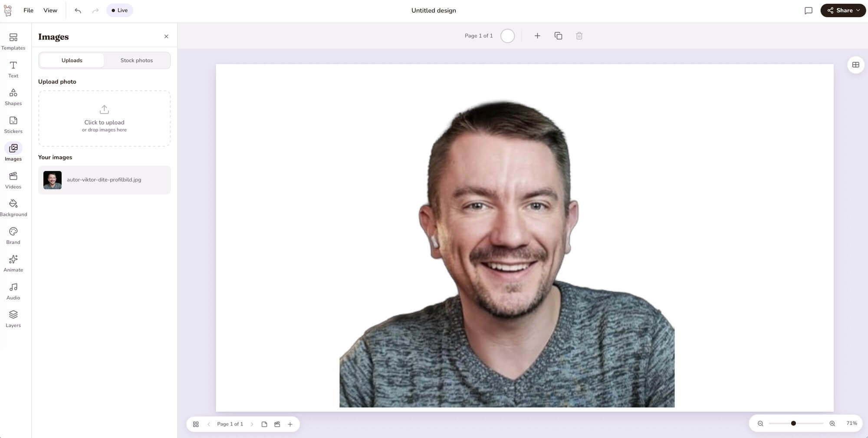The width and height of the screenshot is (868, 438).
Task: Click the undo arrow
Action: tap(78, 10)
